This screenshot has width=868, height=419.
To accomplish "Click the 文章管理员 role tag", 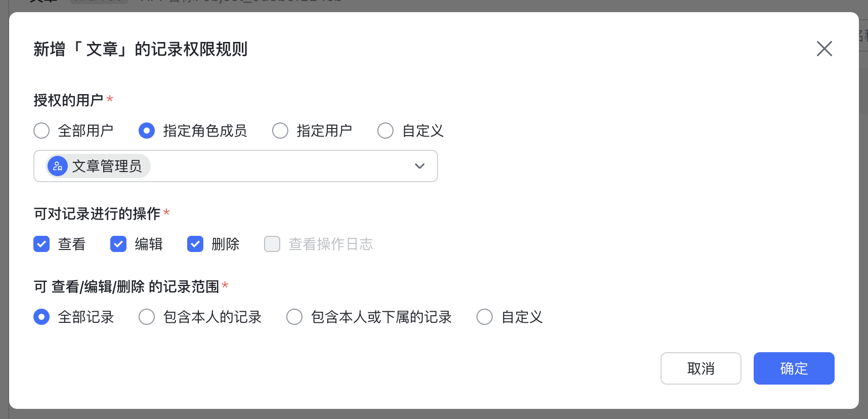I will point(98,166).
